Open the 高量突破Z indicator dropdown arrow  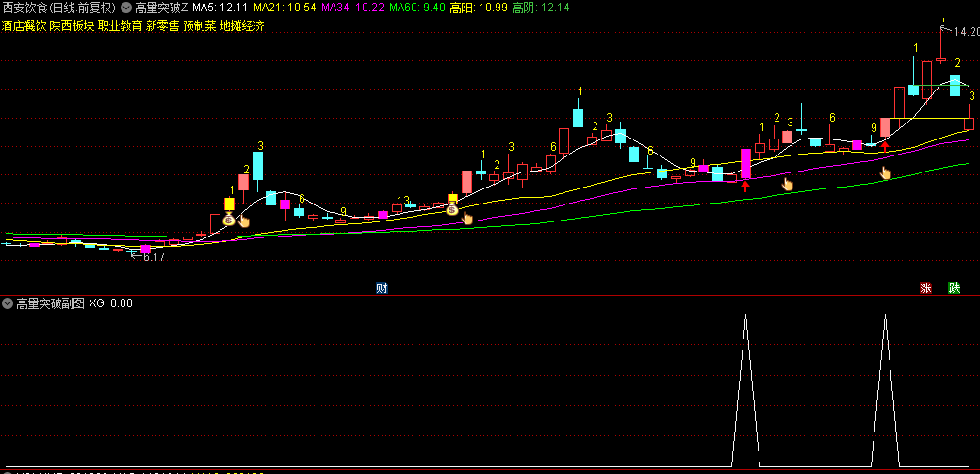coord(126,8)
